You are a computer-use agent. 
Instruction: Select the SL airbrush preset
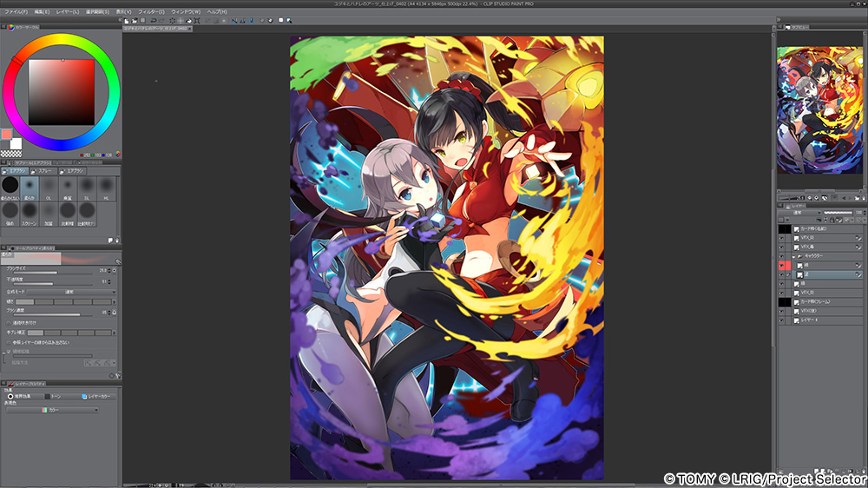tap(87, 189)
